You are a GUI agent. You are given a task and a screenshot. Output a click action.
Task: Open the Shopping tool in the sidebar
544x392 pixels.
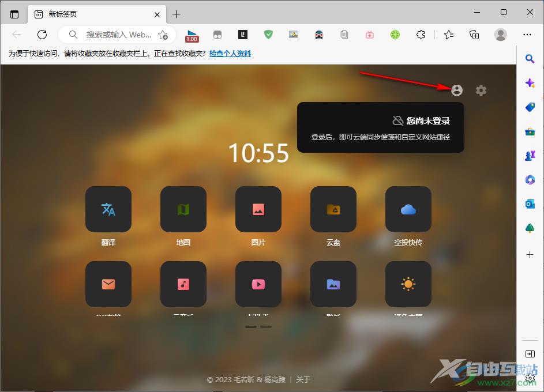530,107
